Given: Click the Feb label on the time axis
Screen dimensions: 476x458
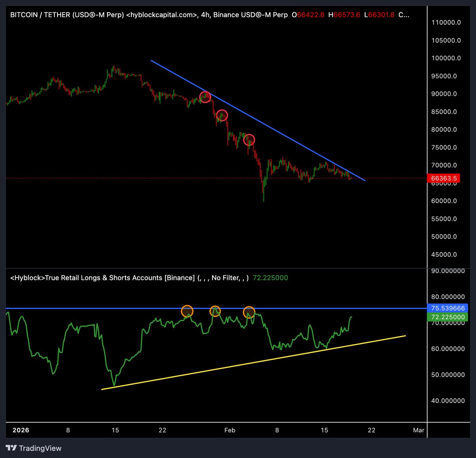Looking at the screenshot, I should click(230, 430).
